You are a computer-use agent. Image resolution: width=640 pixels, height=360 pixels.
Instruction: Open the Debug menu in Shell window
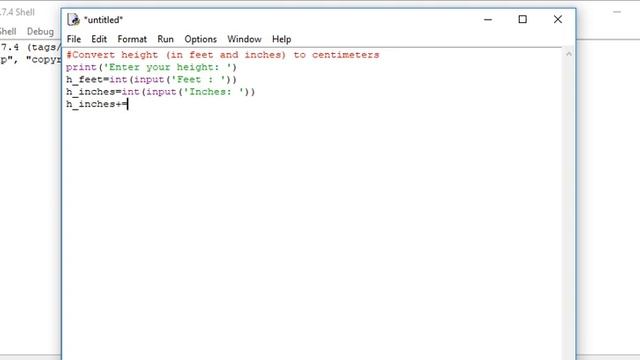(40, 31)
